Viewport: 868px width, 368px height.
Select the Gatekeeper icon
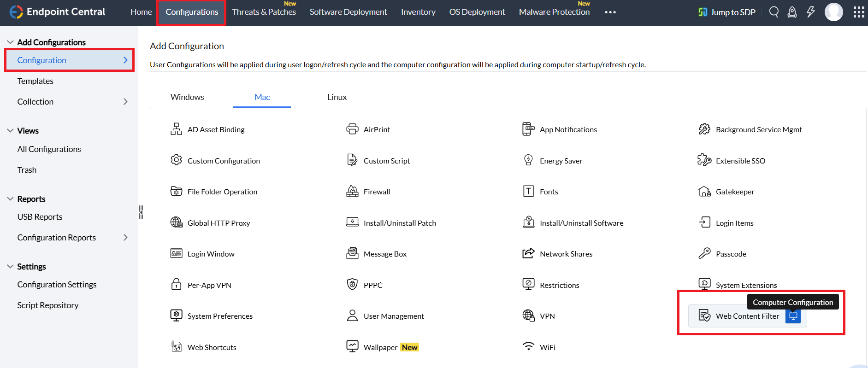click(704, 191)
